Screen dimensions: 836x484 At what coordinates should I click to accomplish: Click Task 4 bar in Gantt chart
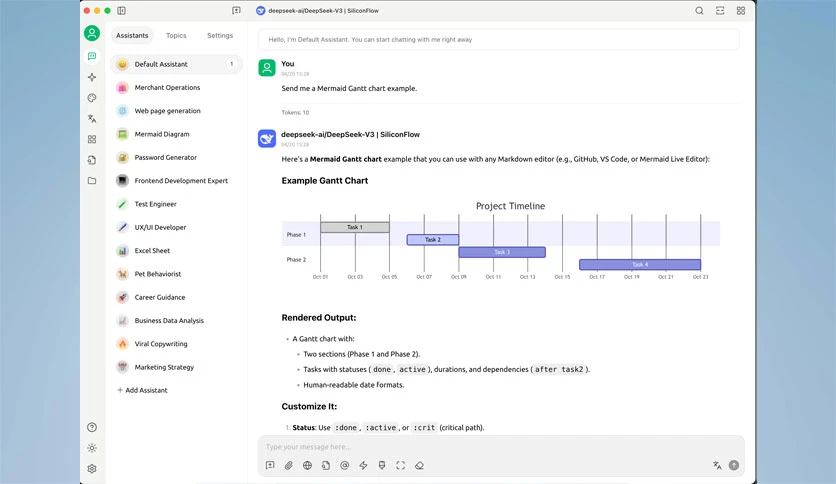click(x=640, y=264)
